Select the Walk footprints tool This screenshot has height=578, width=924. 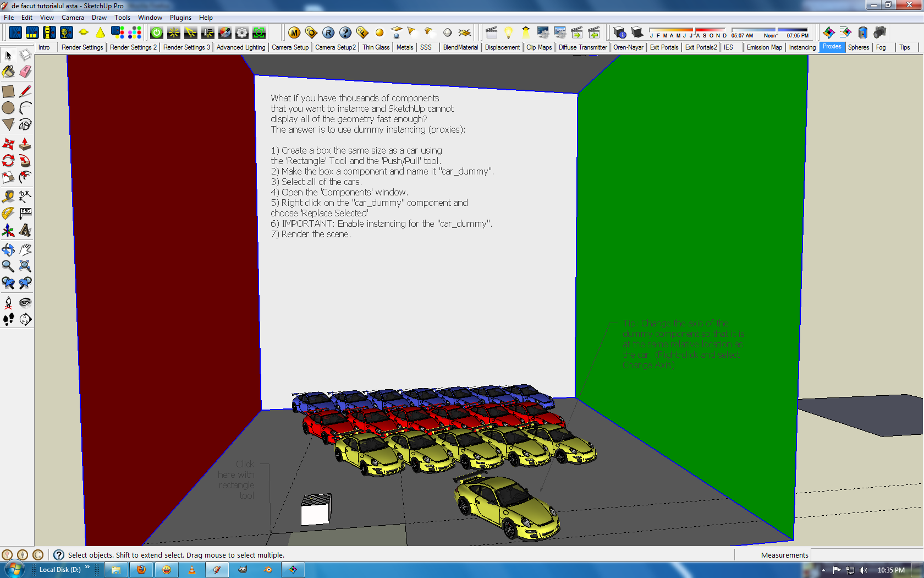(8, 319)
